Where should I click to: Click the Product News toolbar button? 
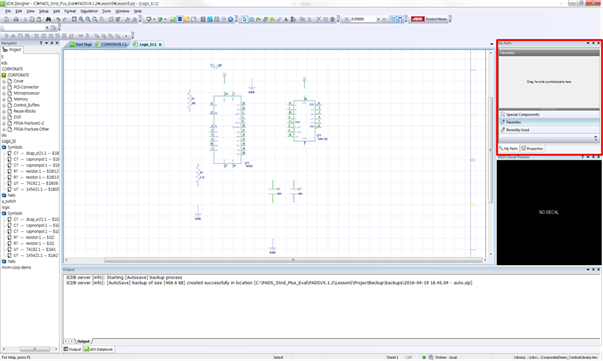[429, 19]
